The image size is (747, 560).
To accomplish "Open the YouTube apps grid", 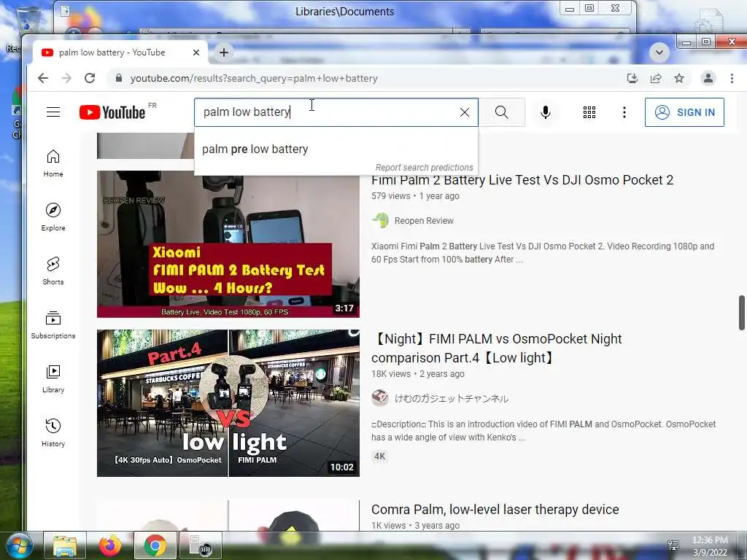I will (x=589, y=112).
